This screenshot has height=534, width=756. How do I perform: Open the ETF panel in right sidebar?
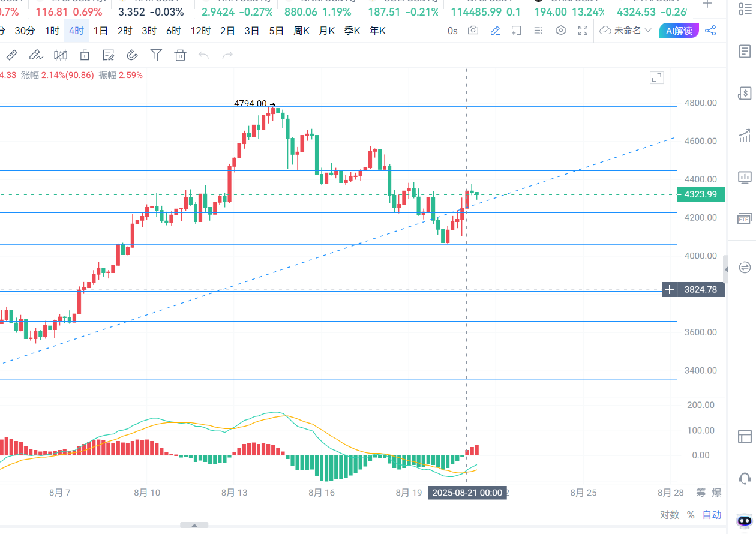click(745, 219)
